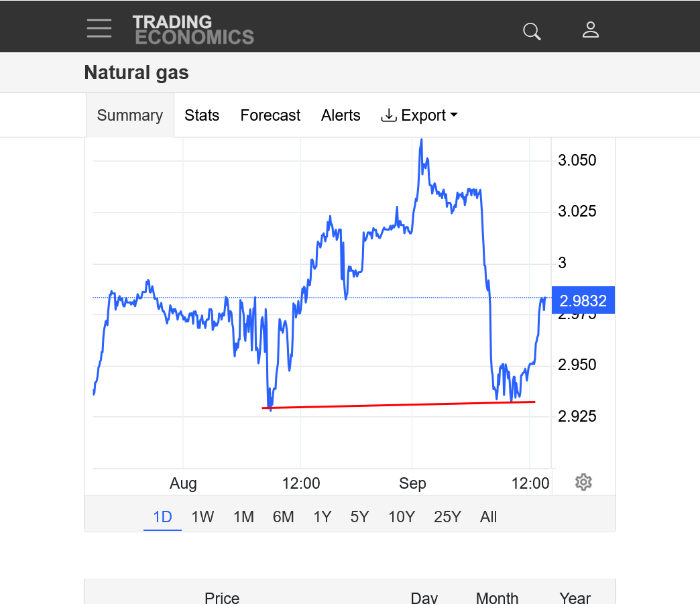Open the hamburger navigation menu
This screenshot has height=604, width=700.
click(99, 28)
